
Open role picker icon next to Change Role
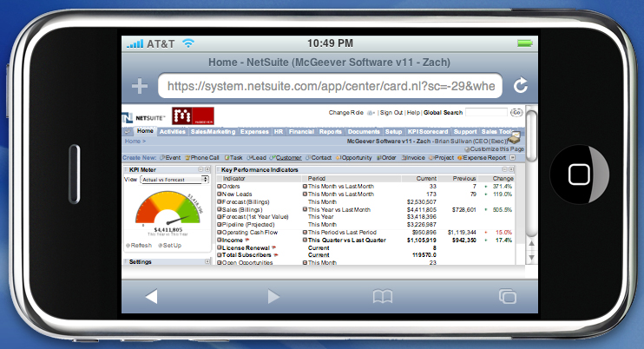pyautogui.click(x=371, y=113)
